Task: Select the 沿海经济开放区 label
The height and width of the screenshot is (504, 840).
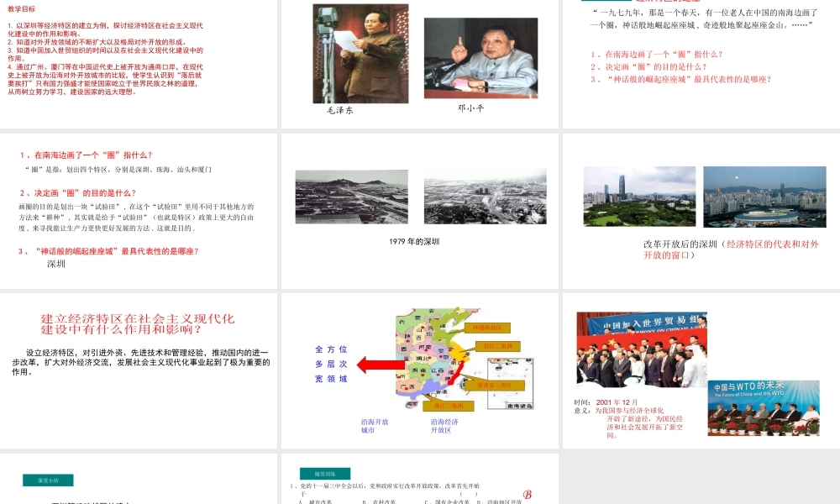Action: click(444, 426)
